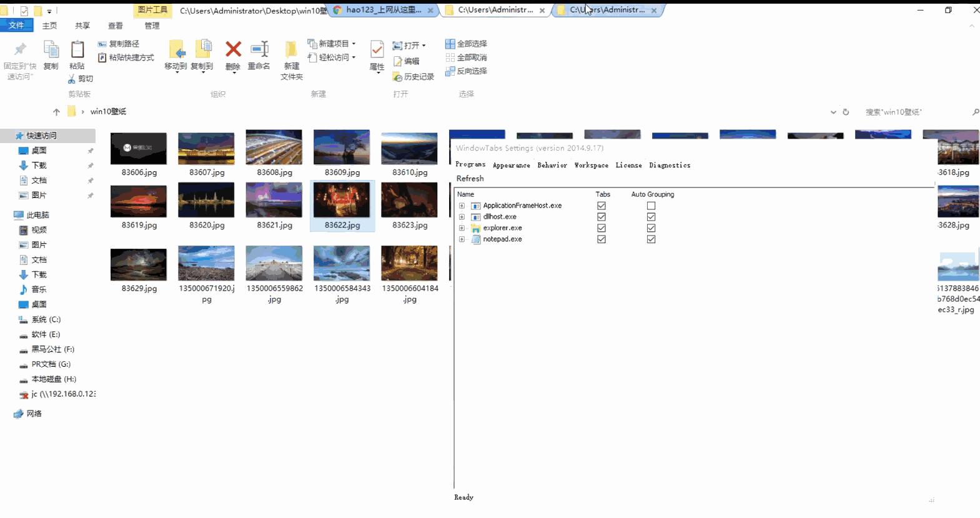Click Refresh in WindowTabs Settings

point(470,179)
